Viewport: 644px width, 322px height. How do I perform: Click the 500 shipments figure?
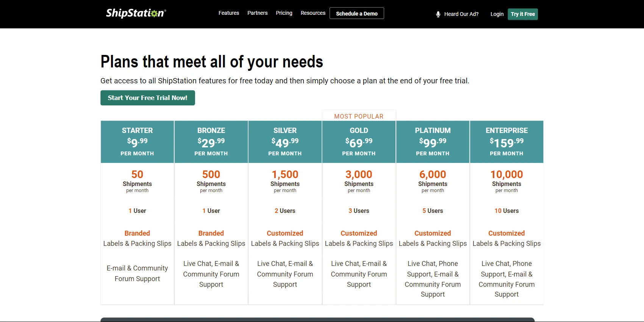click(x=211, y=174)
